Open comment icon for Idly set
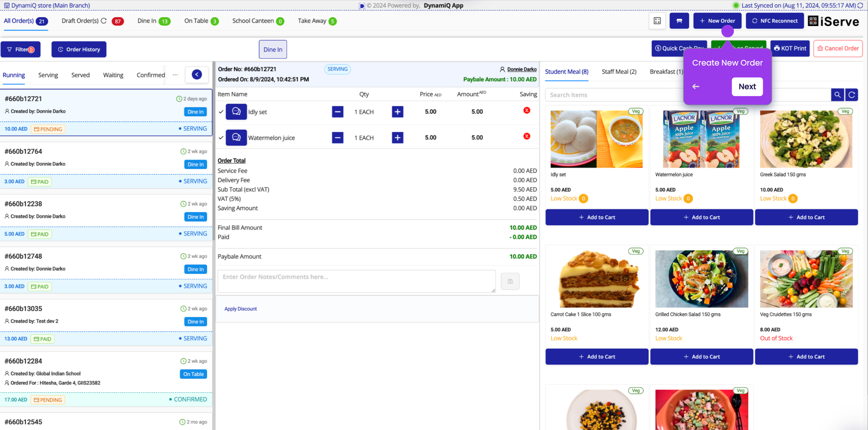Screen dimensions: 868x430 point(236,112)
